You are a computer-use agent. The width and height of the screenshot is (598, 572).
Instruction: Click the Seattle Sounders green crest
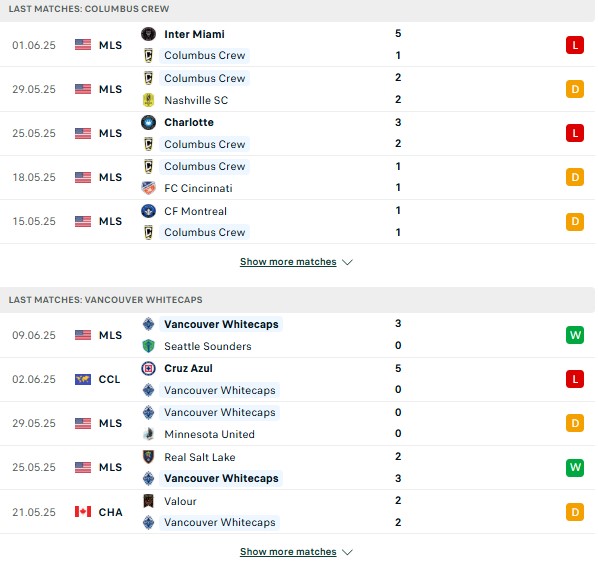point(148,346)
